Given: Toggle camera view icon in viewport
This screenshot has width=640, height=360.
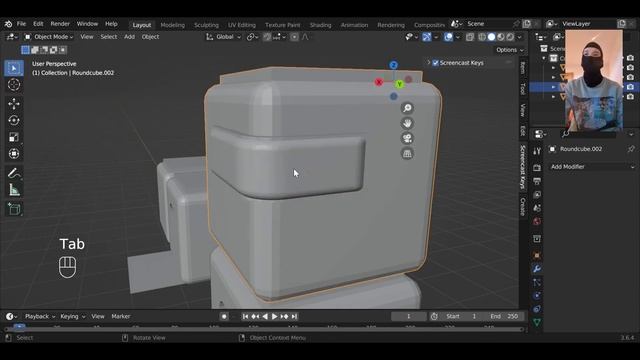Looking at the screenshot, I should 407,138.
